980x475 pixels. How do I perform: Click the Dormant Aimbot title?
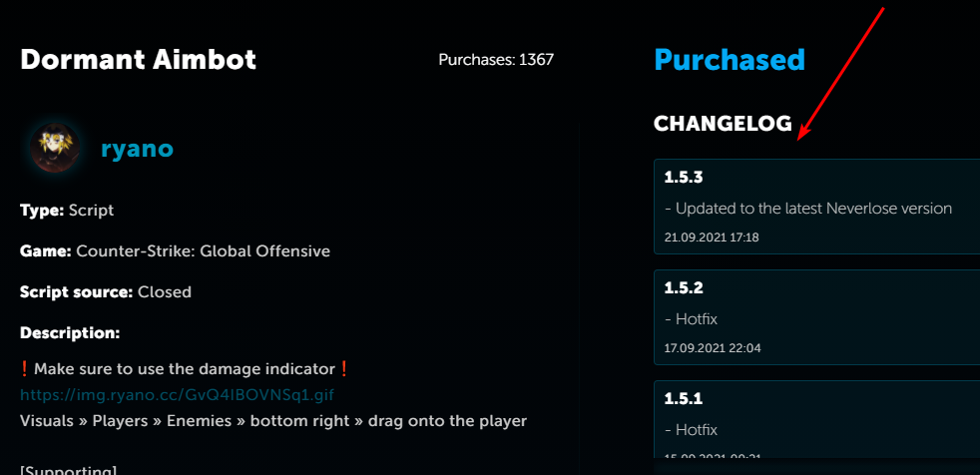(138, 60)
